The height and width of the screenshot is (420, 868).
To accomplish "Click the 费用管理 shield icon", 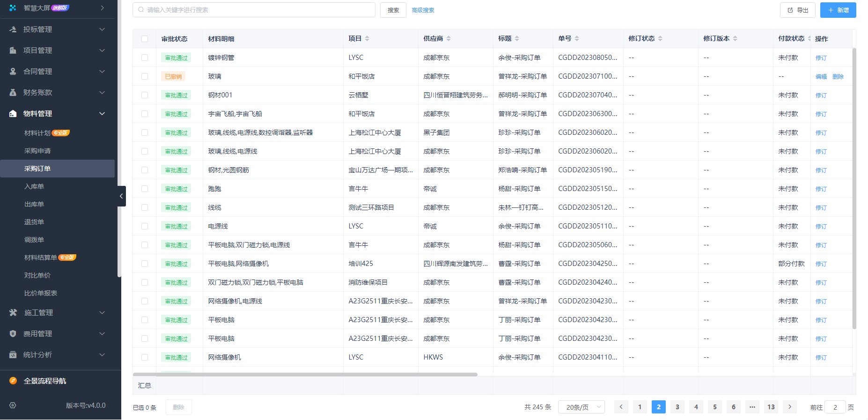I will [x=13, y=333].
